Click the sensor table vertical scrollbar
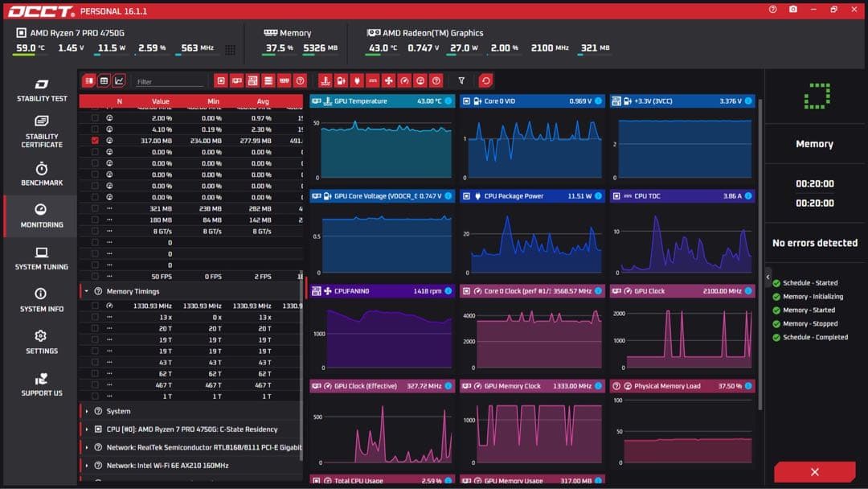 (301, 365)
